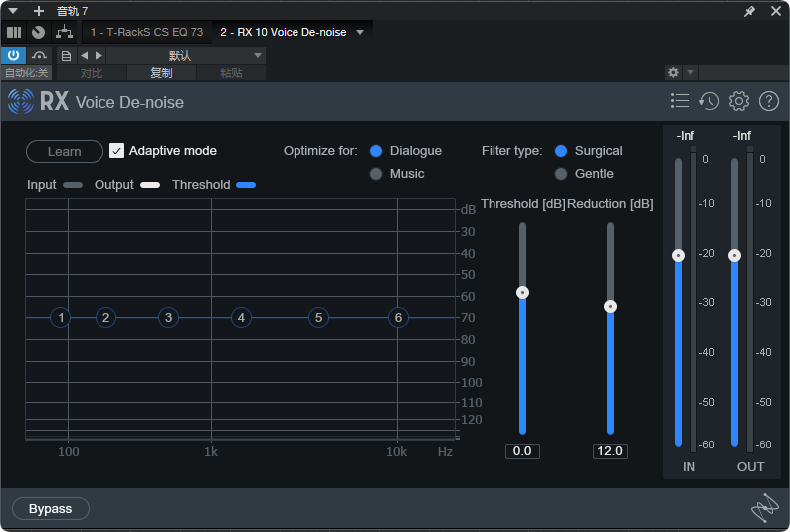The image size is (790, 532).
Task: Switch to the T-RackS CS EQ 73 tab
Action: [x=146, y=32]
